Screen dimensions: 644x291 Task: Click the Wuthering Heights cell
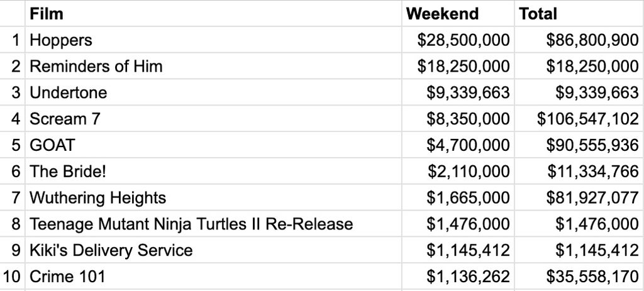[213, 197]
